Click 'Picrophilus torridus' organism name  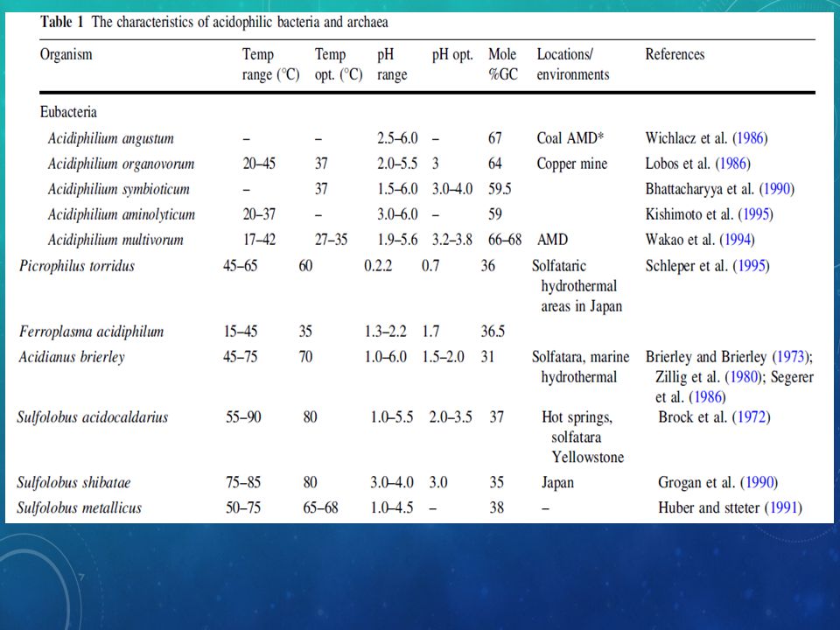coord(77,266)
